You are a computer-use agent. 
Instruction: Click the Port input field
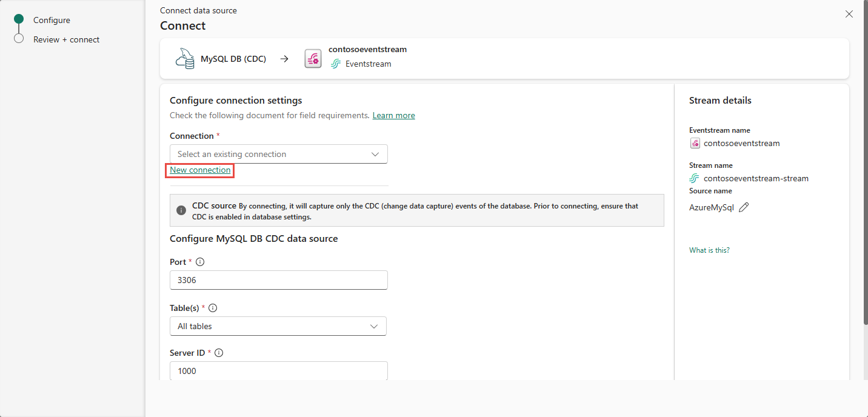278,280
